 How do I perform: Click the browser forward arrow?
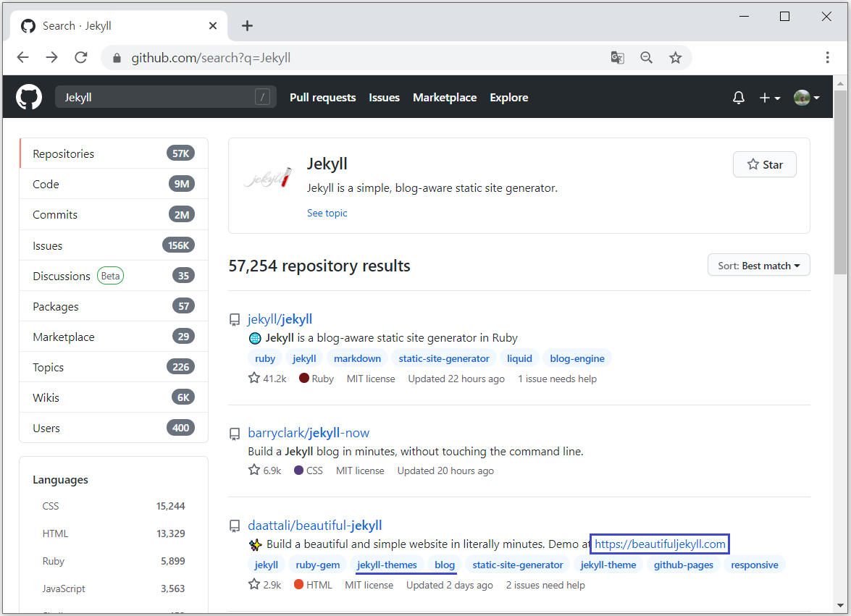[x=51, y=57]
